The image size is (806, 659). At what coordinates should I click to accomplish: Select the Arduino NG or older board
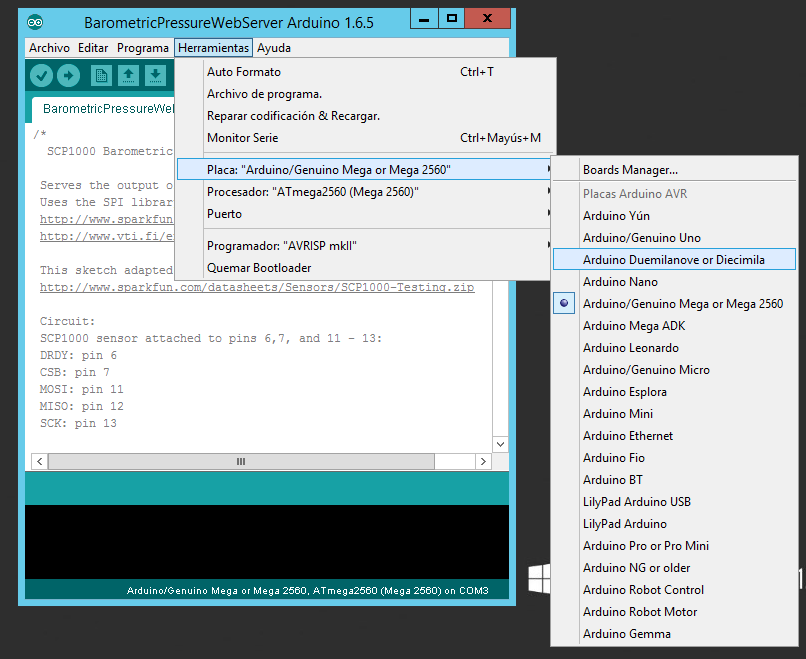[674, 568]
